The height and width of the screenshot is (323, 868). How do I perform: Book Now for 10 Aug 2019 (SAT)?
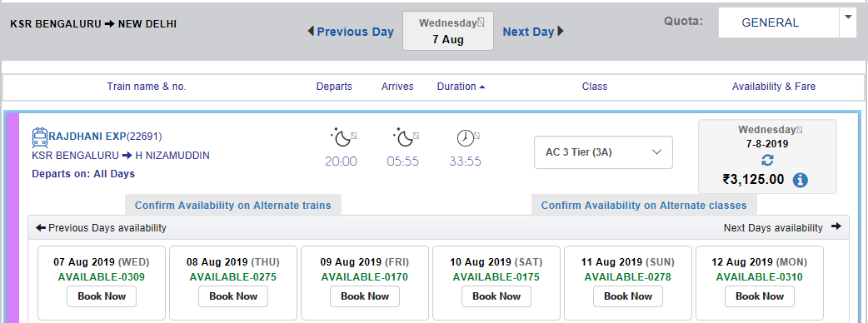click(x=496, y=296)
